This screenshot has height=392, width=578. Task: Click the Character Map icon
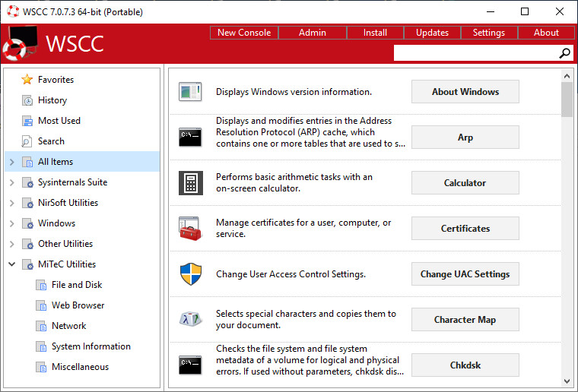(190, 320)
